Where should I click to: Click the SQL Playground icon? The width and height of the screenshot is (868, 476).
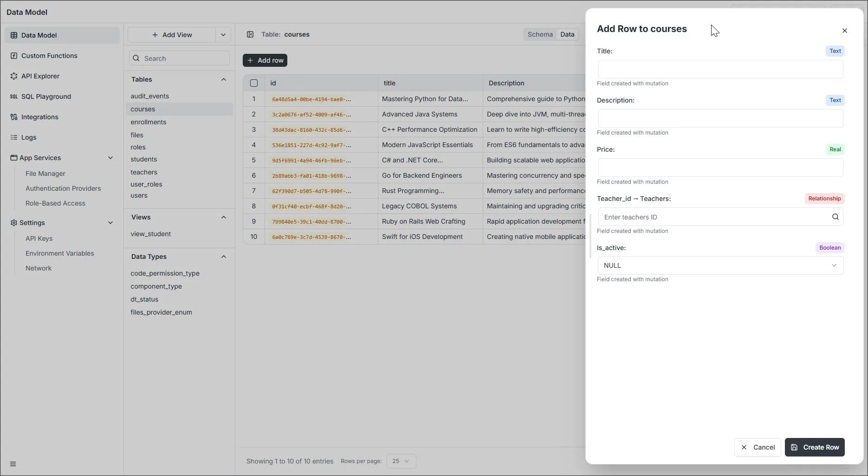pos(14,96)
